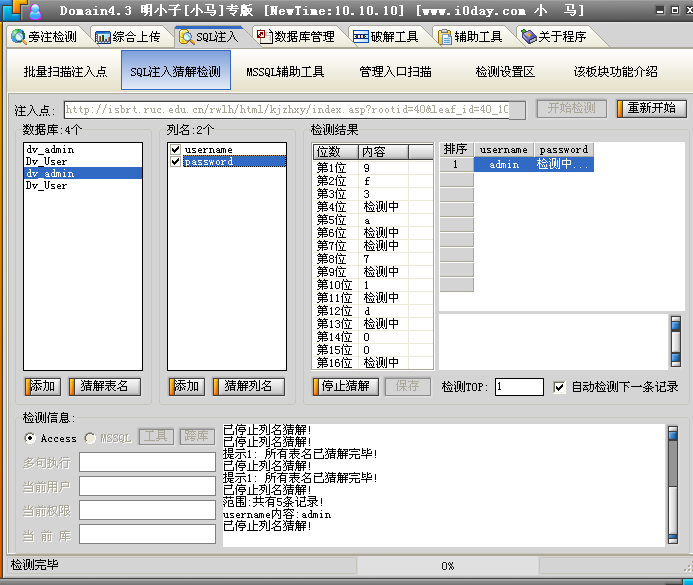Viewport: 693px width, 585px height.
Task: Click the 猜解列名 button
Action: pos(248,386)
